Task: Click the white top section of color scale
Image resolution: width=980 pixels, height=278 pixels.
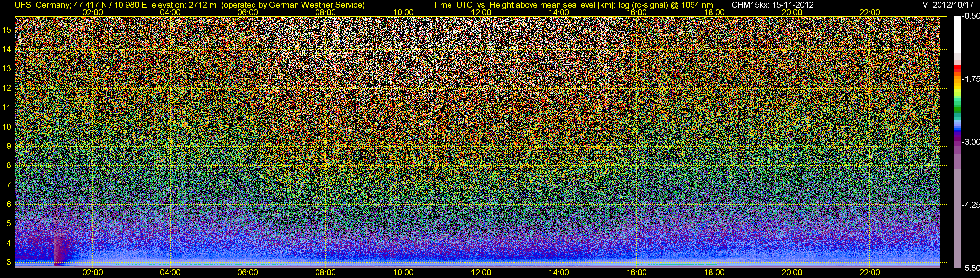Action: tap(957, 34)
